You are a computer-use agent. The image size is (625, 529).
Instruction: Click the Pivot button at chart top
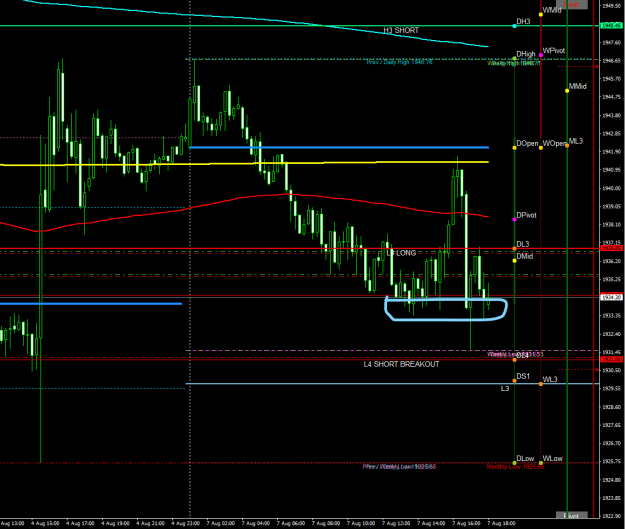573,4
